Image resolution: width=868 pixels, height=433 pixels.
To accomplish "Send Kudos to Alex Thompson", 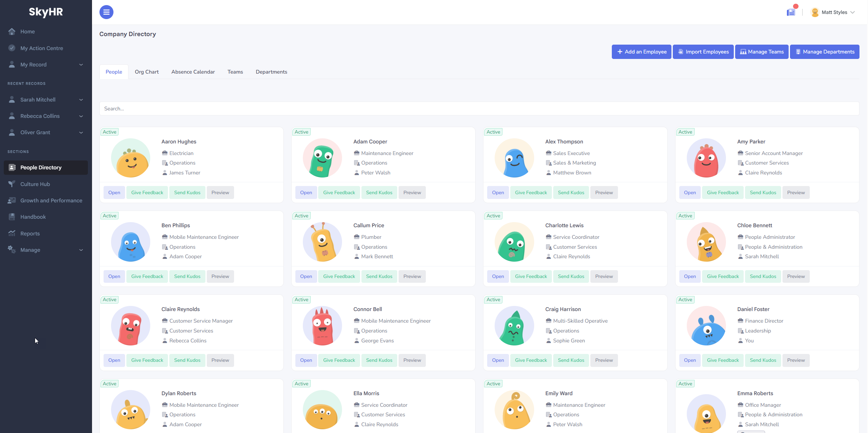I will [x=571, y=192].
